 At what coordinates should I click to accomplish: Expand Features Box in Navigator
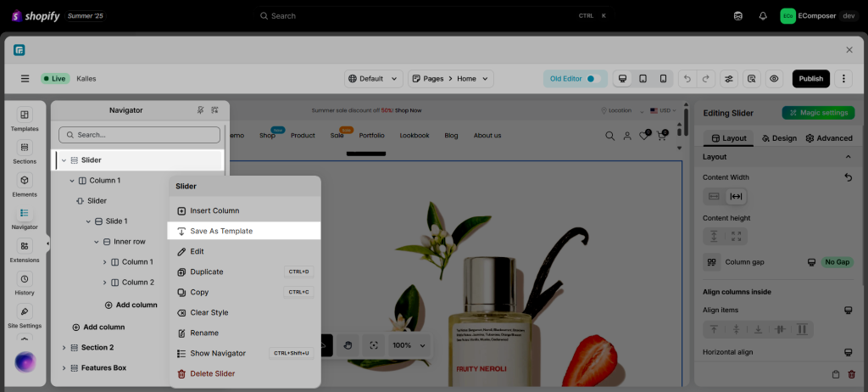click(64, 368)
